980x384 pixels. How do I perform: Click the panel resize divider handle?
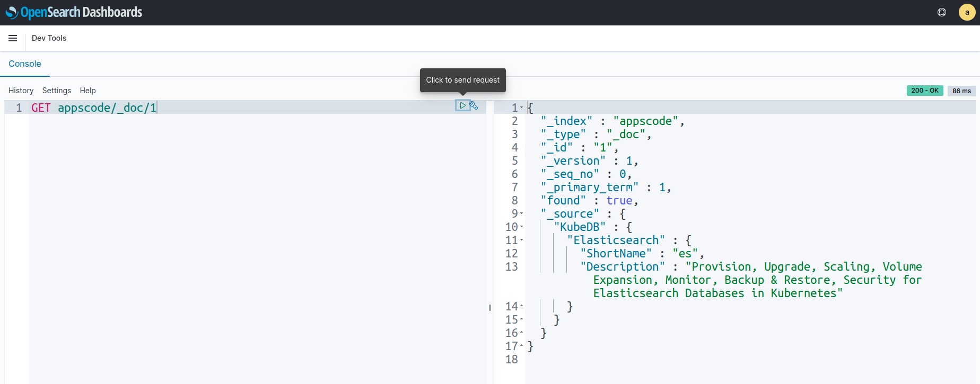click(x=490, y=307)
